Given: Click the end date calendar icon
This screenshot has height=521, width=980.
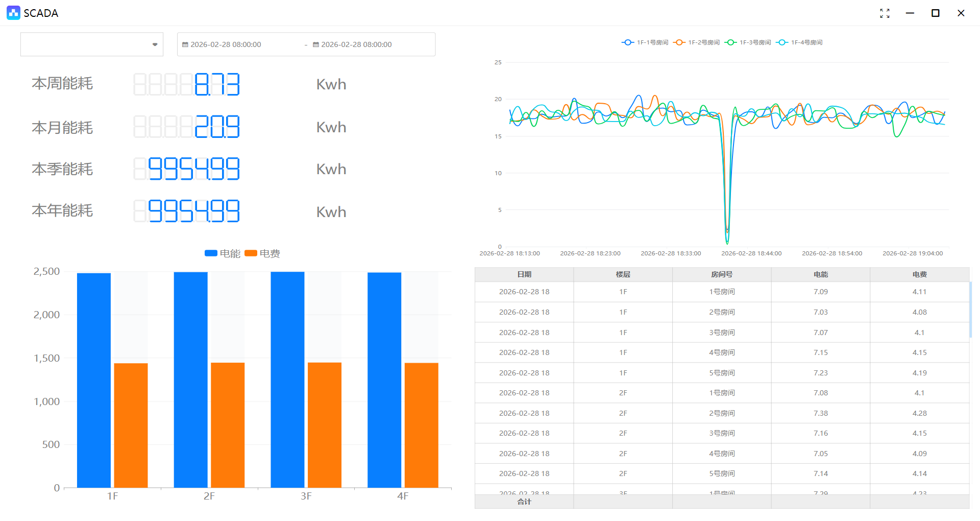Looking at the screenshot, I should click(316, 45).
